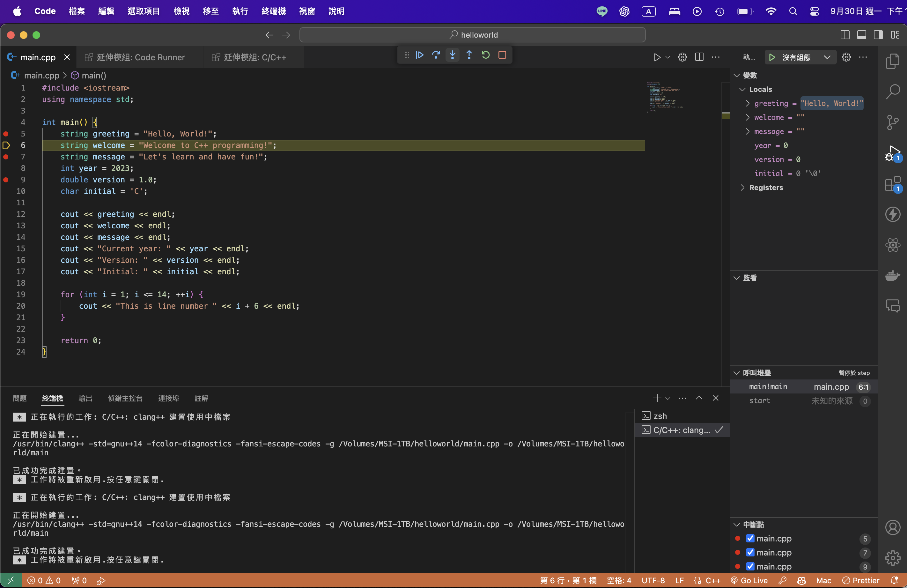The height and width of the screenshot is (588, 907).
Task: Collapse the Locals tree node
Action: pyautogui.click(x=742, y=90)
